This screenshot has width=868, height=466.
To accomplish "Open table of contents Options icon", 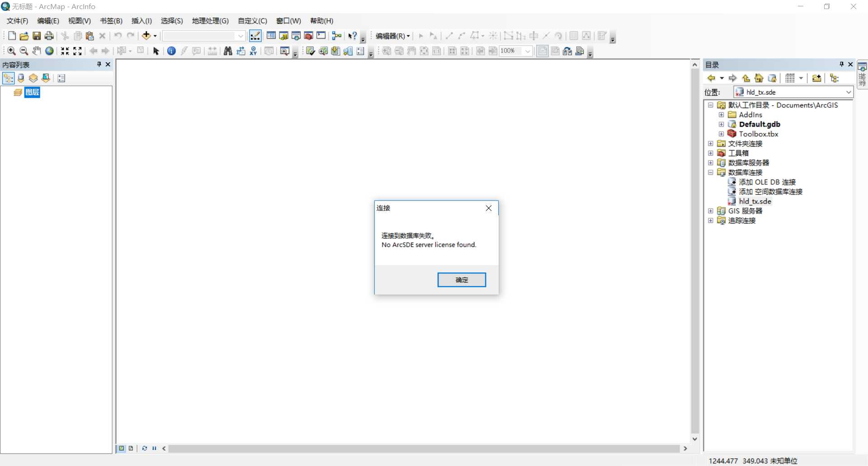I will tap(61, 78).
